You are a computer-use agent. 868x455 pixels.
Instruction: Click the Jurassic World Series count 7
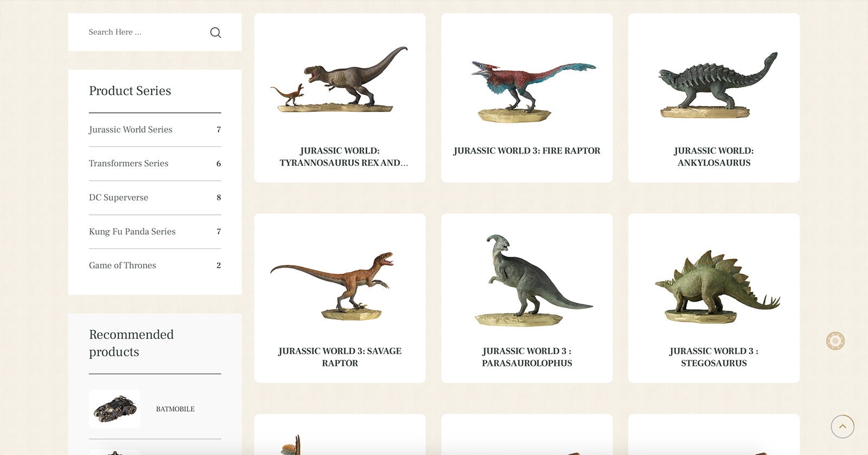coord(219,130)
